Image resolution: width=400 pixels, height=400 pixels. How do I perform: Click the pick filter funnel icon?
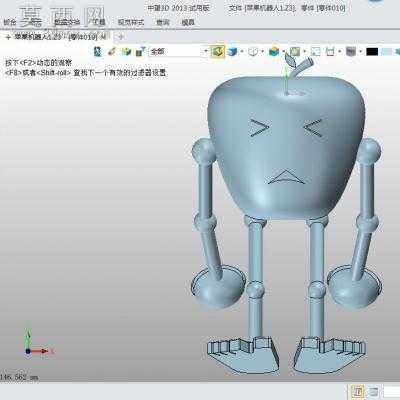140,52
